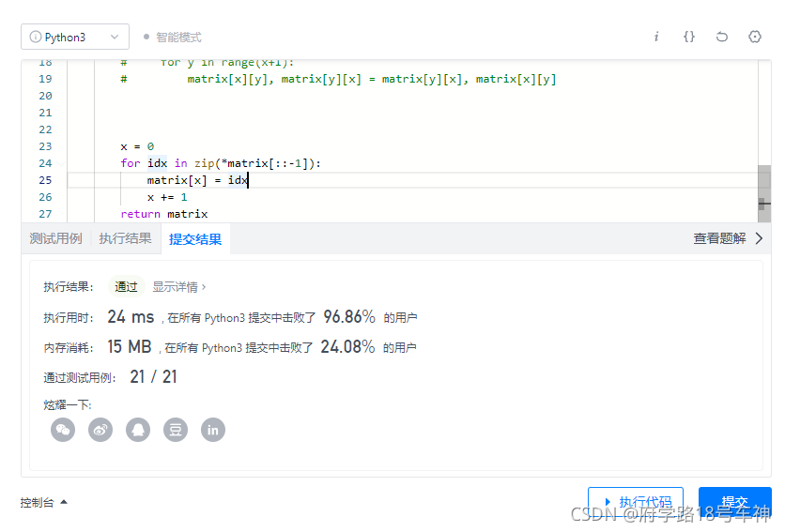Click line number 27 in the gutter
This screenshot has width=785, height=532.
tap(45, 214)
